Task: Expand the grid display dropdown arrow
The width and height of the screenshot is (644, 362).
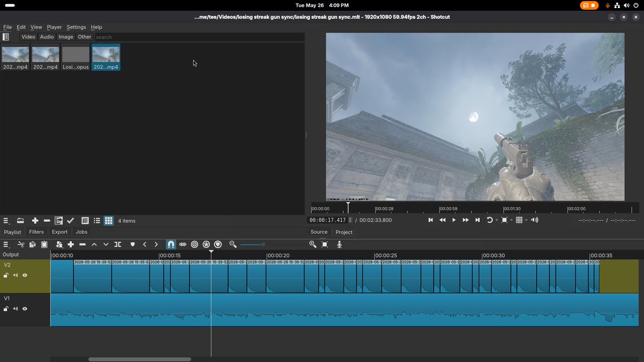Action: point(526,220)
